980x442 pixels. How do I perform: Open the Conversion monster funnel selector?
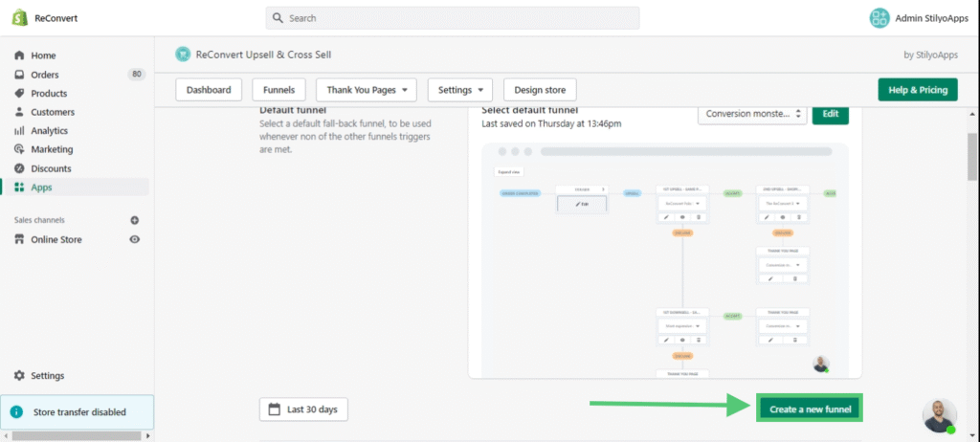(752, 114)
